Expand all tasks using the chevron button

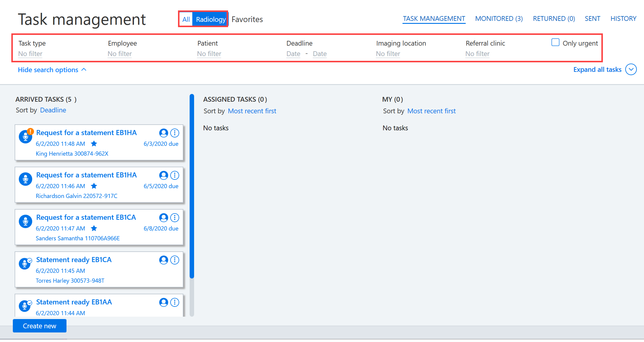tap(631, 69)
